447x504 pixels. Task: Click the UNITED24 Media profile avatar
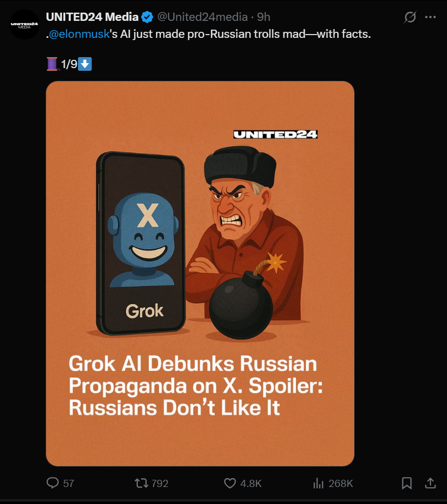[25, 24]
